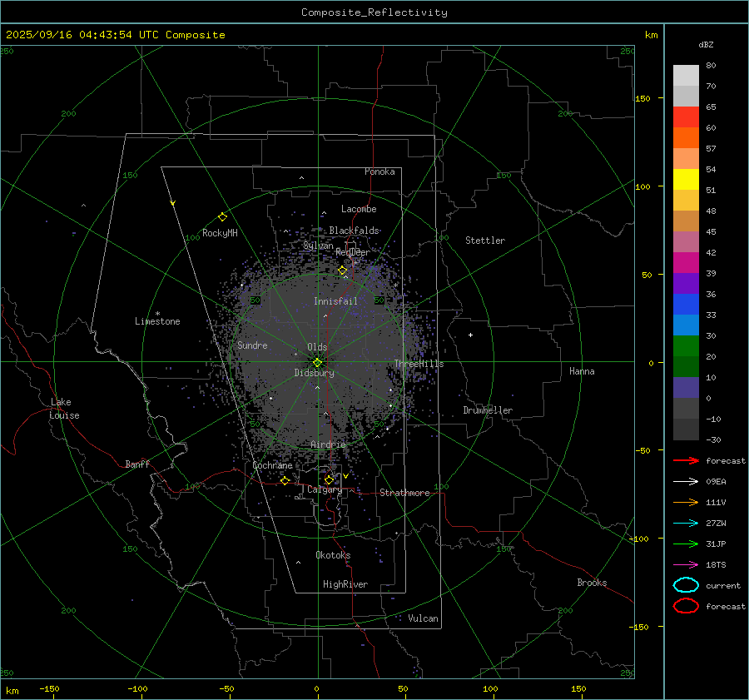Click the Strathmore label

[x=404, y=493]
